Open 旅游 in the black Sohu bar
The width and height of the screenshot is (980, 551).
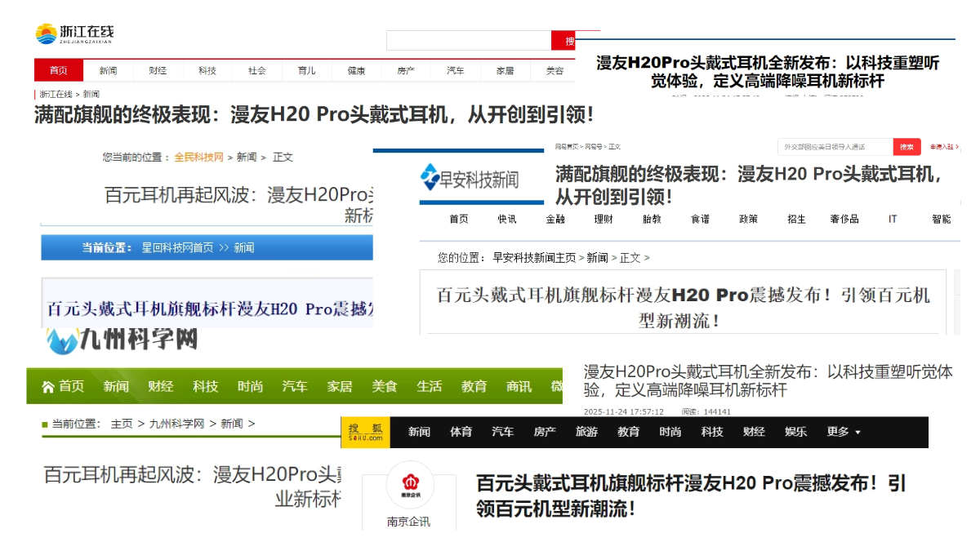586,432
